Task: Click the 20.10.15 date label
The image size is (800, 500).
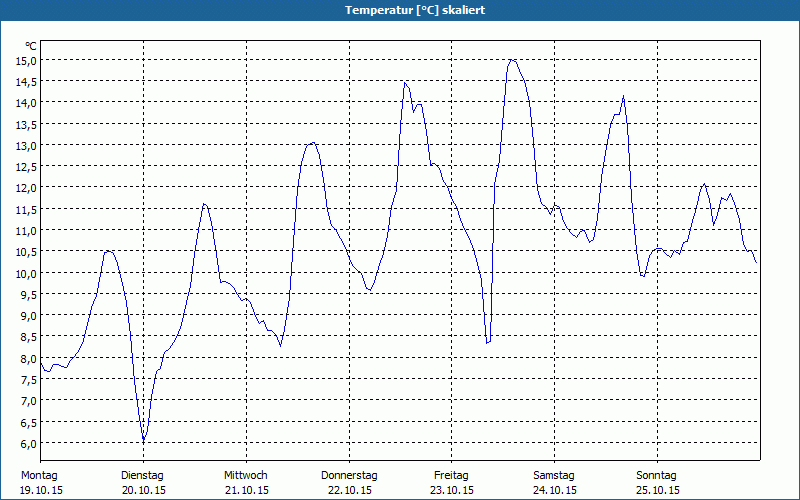Action: click(144, 490)
